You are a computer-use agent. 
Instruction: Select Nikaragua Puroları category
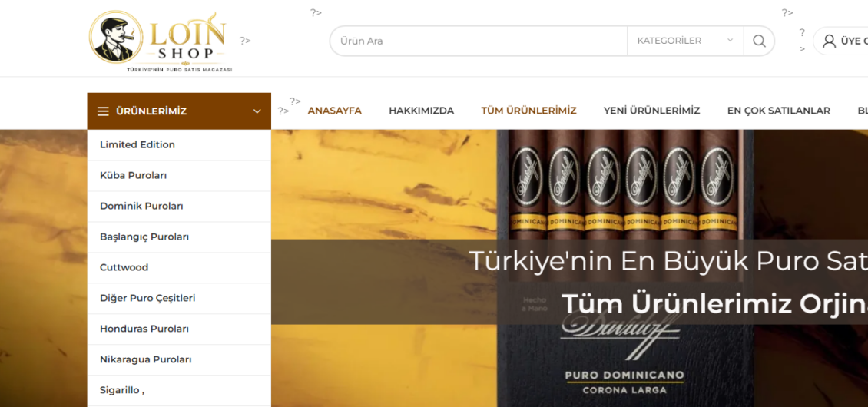click(x=179, y=360)
